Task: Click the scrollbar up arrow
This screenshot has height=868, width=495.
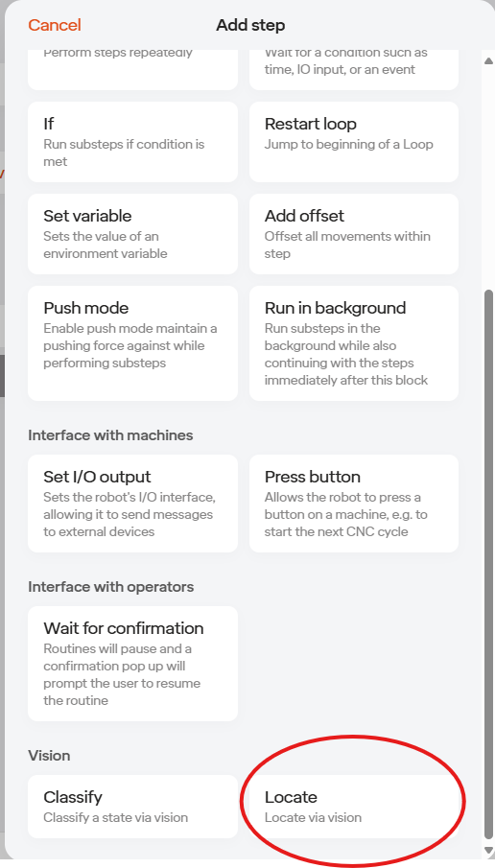Action: [488, 60]
